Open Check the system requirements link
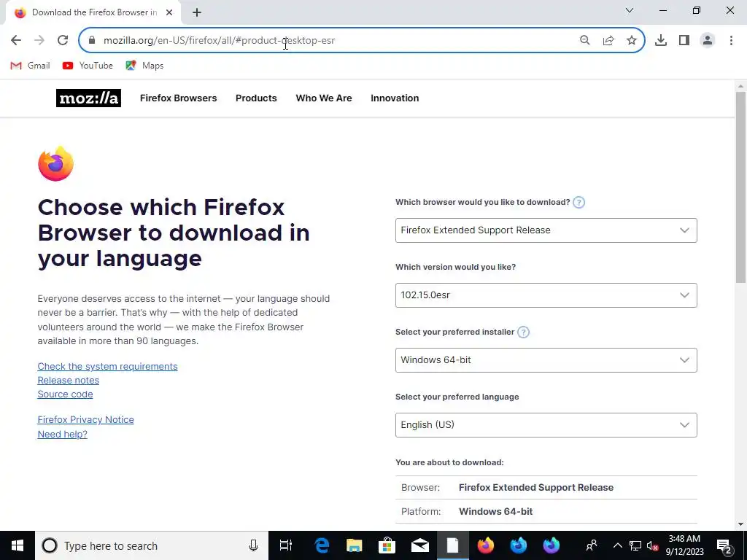The width and height of the screenshot is (747, 560). click(x=108, y=366)
